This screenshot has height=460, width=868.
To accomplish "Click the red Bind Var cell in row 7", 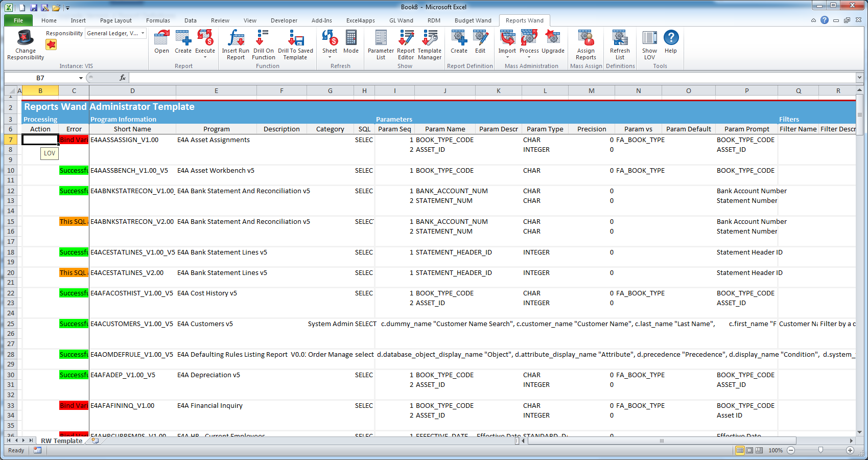I will pos(74,140).
